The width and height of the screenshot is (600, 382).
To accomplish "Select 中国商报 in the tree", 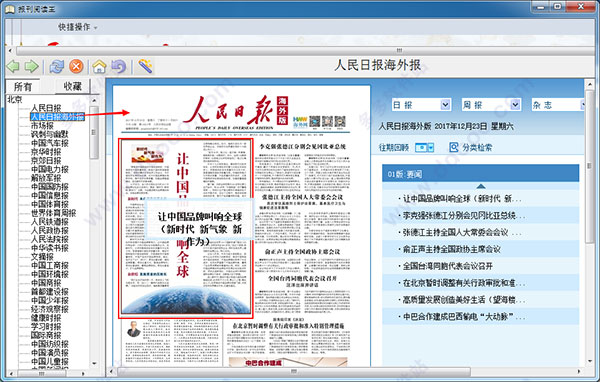I will click(46, 283).
